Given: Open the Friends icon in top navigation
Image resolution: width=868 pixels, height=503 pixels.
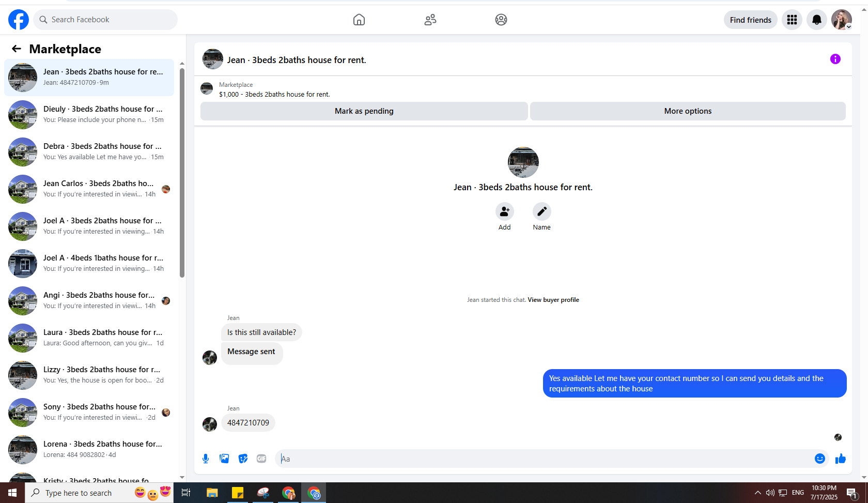Looking at the screenshot, I should (430, 20).
